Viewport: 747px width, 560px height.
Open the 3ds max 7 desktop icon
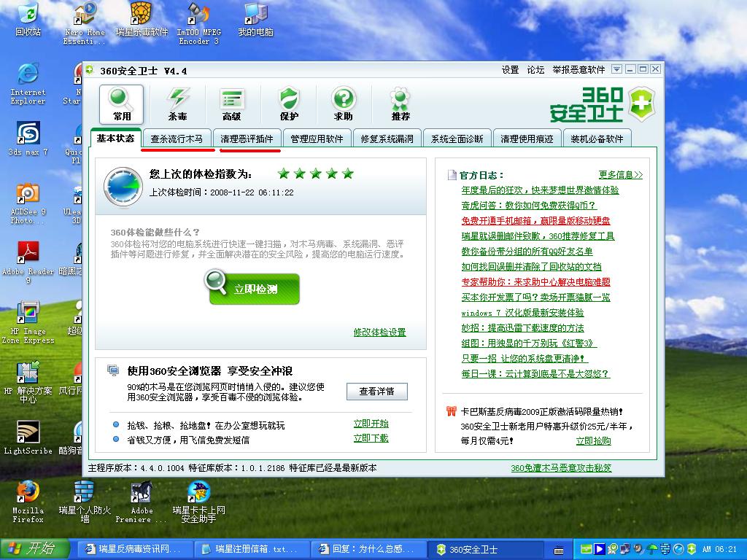pos(28,138)
